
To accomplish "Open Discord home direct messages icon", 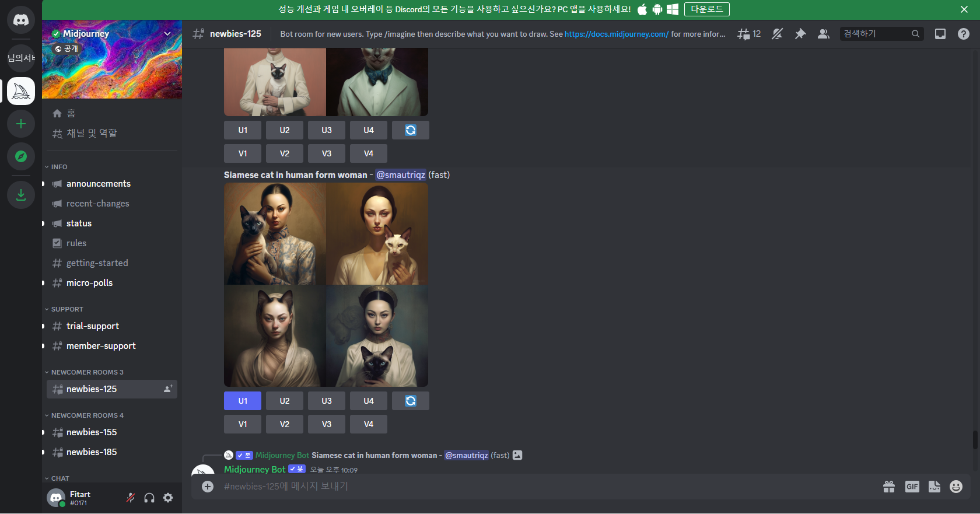I will tap(21, 20).
